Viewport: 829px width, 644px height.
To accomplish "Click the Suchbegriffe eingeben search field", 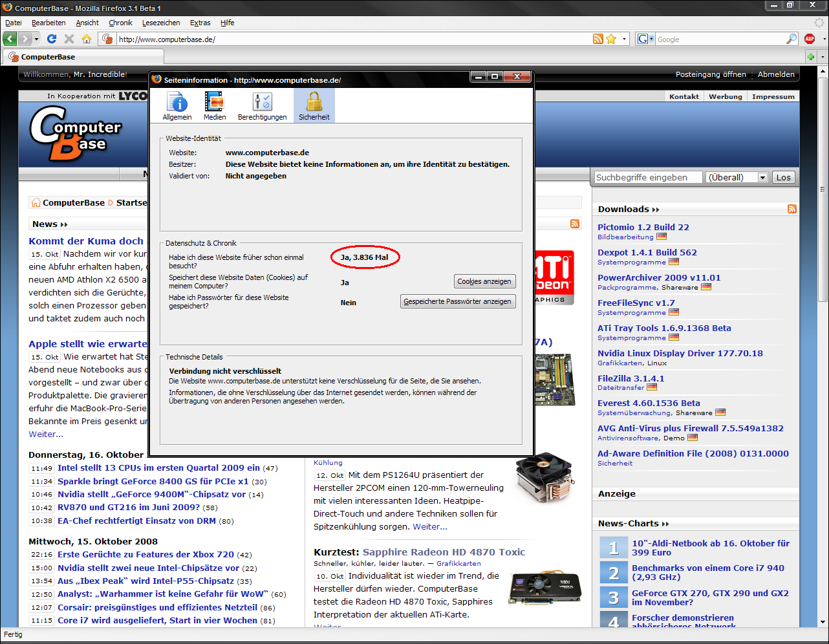I will click(x=648, y=177).
